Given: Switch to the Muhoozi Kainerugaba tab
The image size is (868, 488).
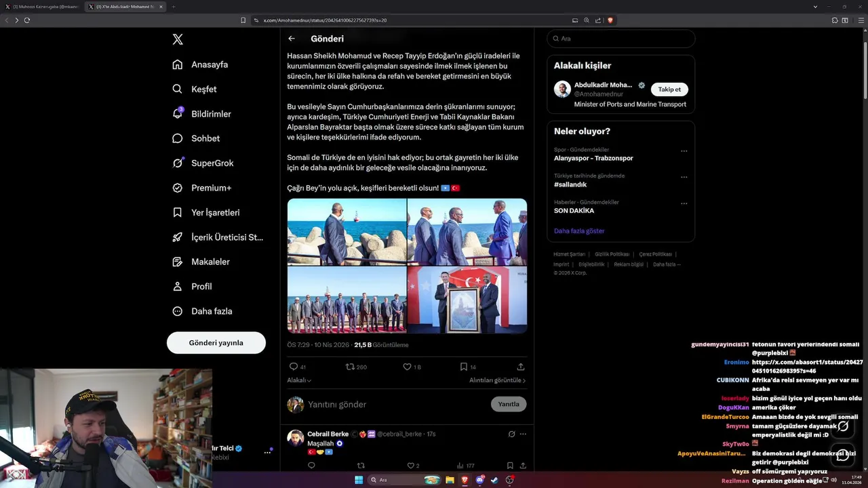Looking at the screenshot, I should point(42,7).
